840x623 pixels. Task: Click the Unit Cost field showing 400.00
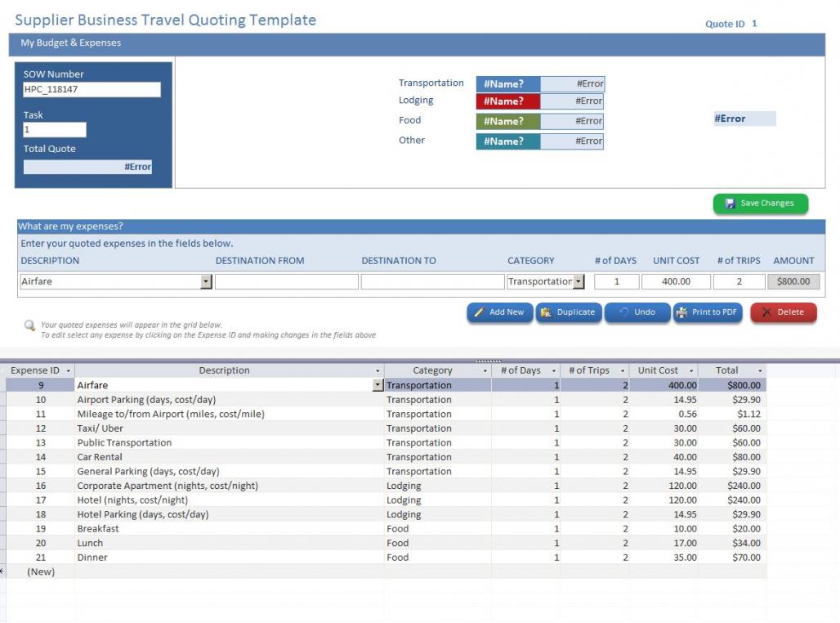click(x=676, y=281)
